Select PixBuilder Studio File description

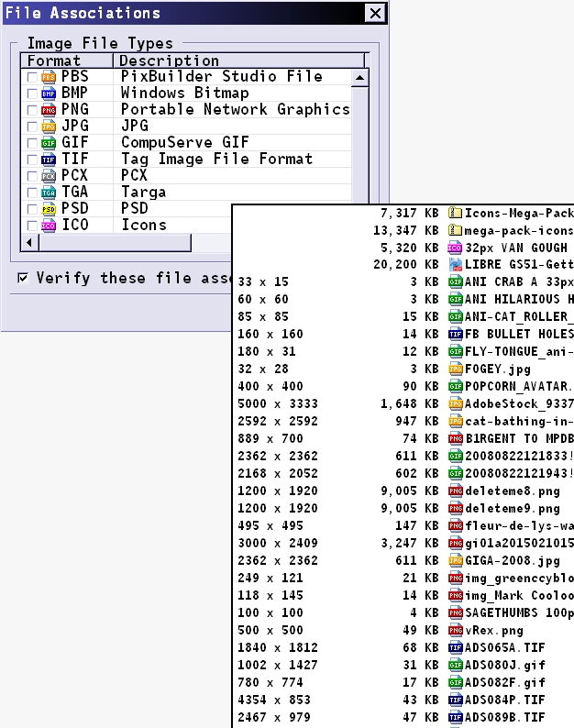coord(222,77)
